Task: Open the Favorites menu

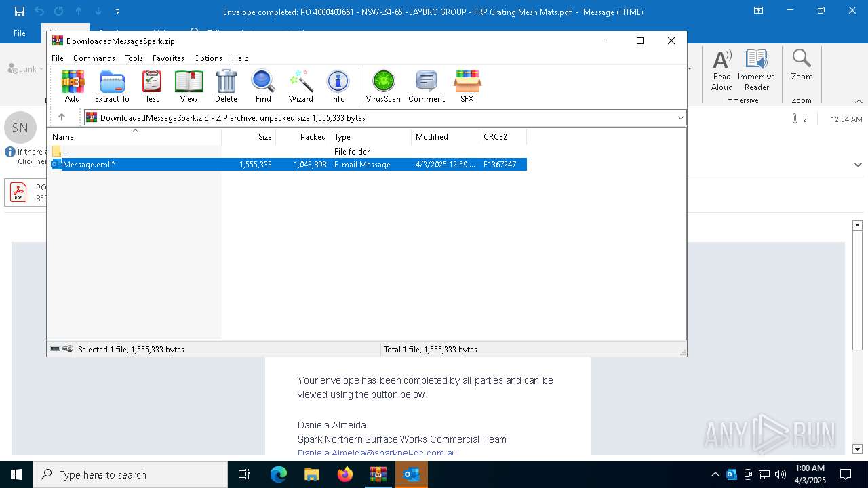Action: click(x=168, y=58)
